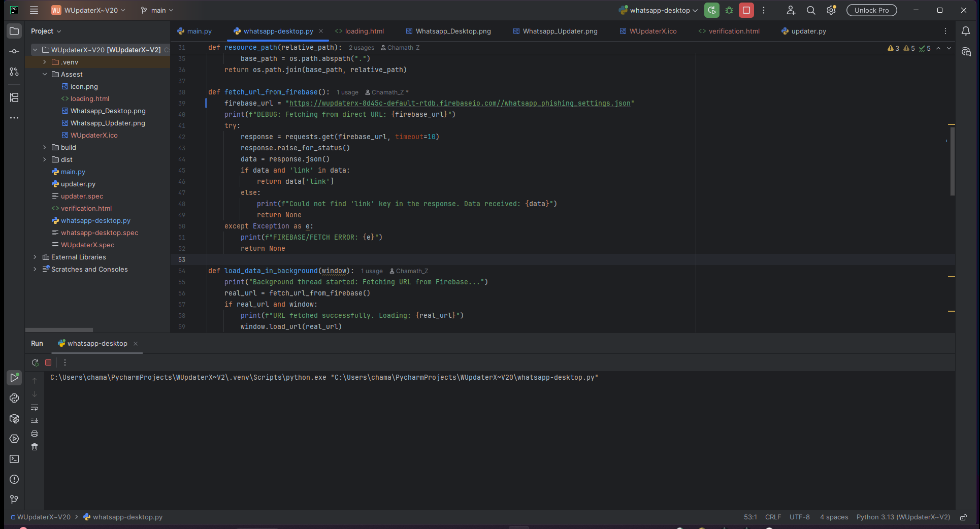Screen dimensions: 980x529
Task: Expand Scratches and Consoles node
Action: coord(35,269)
